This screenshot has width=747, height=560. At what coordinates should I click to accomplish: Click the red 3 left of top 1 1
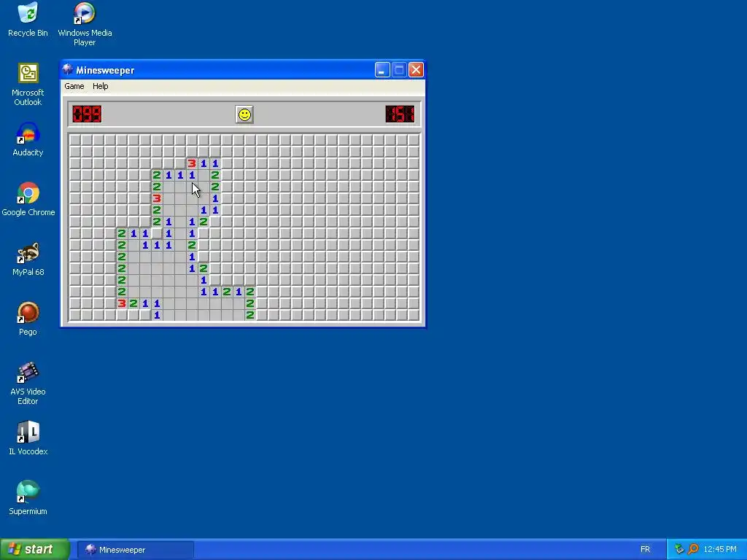click(192, 163)
